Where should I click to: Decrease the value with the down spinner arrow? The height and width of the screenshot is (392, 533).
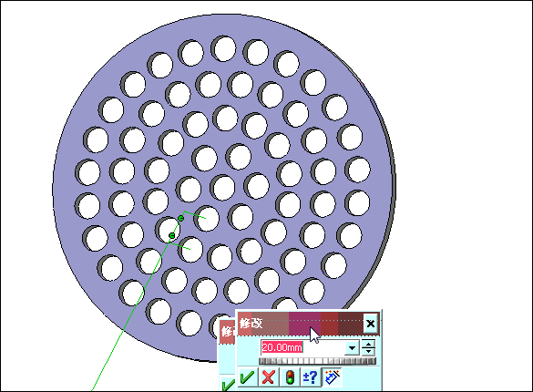tap(368, 351)
